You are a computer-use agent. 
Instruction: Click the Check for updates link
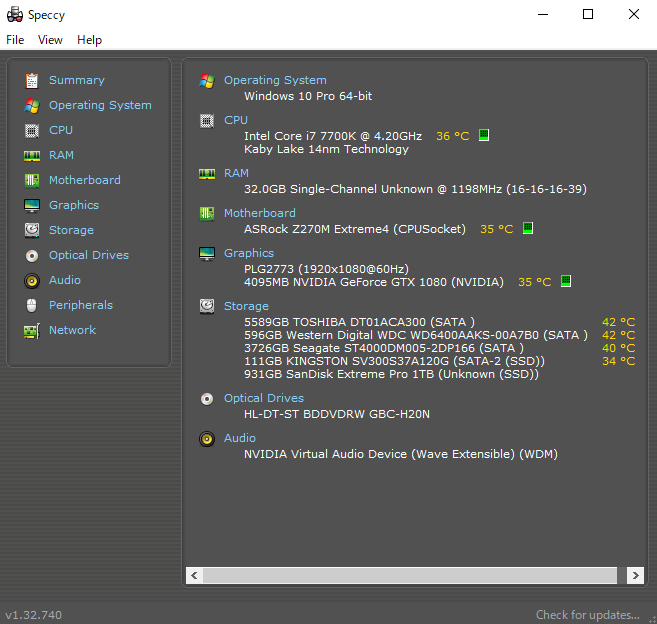click(x=587, y=615)
